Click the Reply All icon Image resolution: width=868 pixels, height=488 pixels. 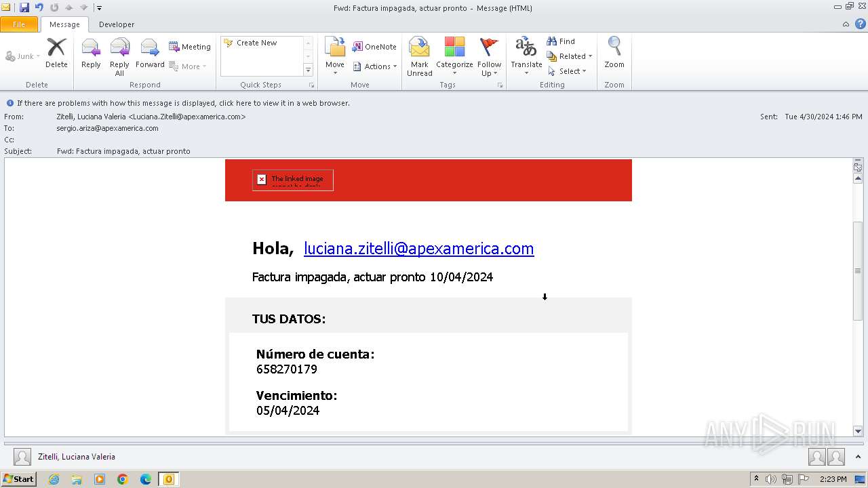[x=119, y=57]
